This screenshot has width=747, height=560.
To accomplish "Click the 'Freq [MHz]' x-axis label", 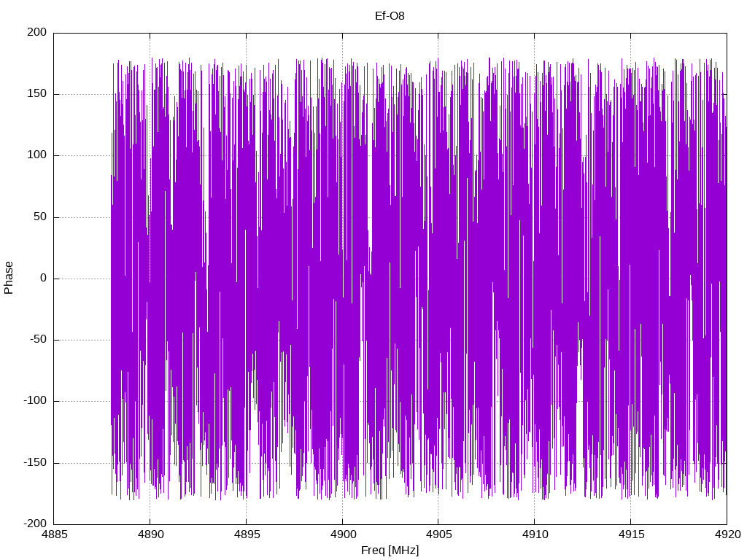I will pos(390,551).
